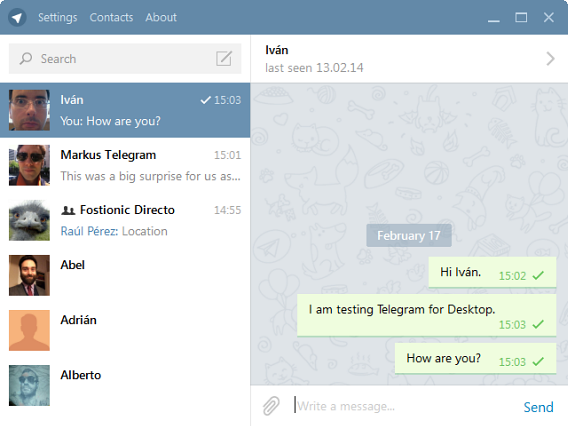Open the About menu
The height and width of the screenshot is (426, 568).
(161, 17)
